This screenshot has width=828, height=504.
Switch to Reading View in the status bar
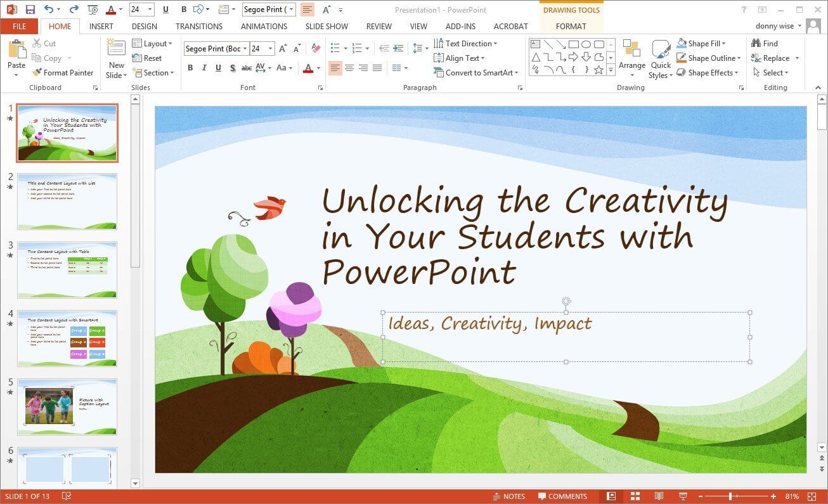659,496
